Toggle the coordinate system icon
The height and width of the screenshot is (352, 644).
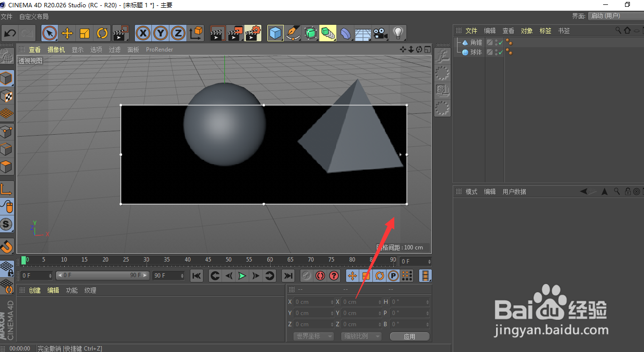(196, 33)
